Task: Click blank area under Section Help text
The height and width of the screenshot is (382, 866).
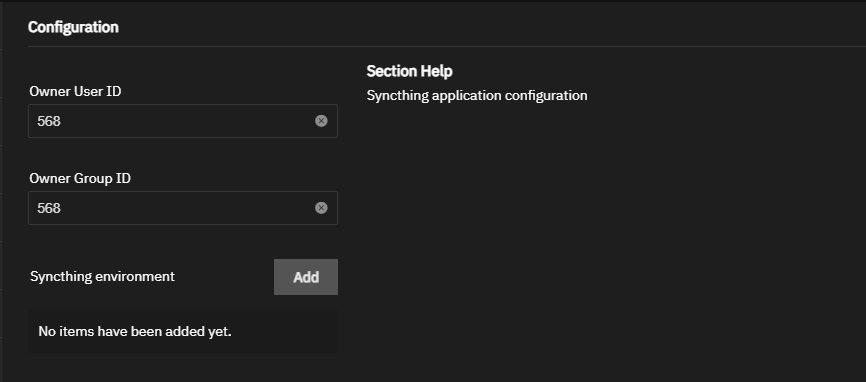Action: [x=608, y=232]
